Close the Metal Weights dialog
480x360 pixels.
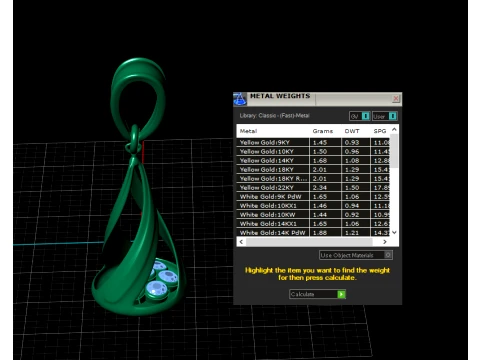396,99
